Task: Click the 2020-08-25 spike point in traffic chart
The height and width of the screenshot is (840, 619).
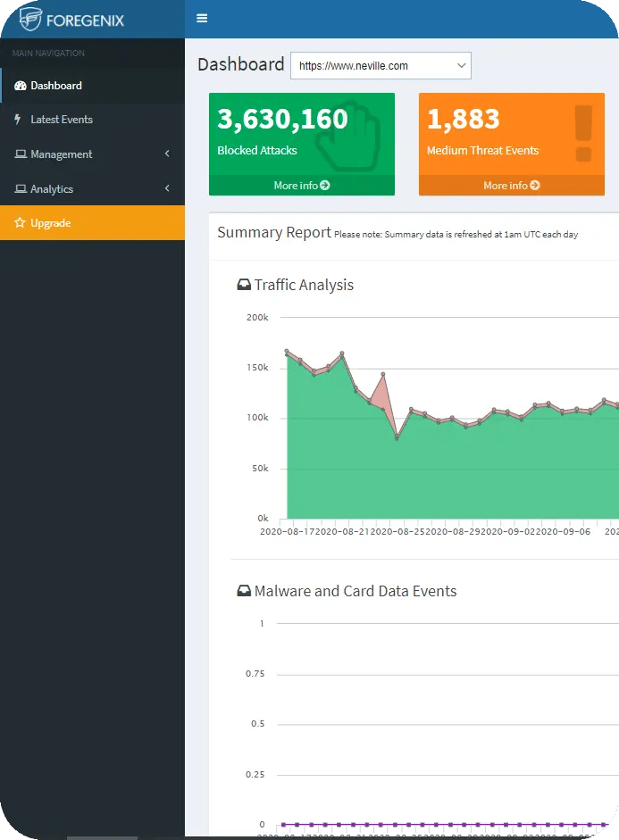Action: coord(383,374)
